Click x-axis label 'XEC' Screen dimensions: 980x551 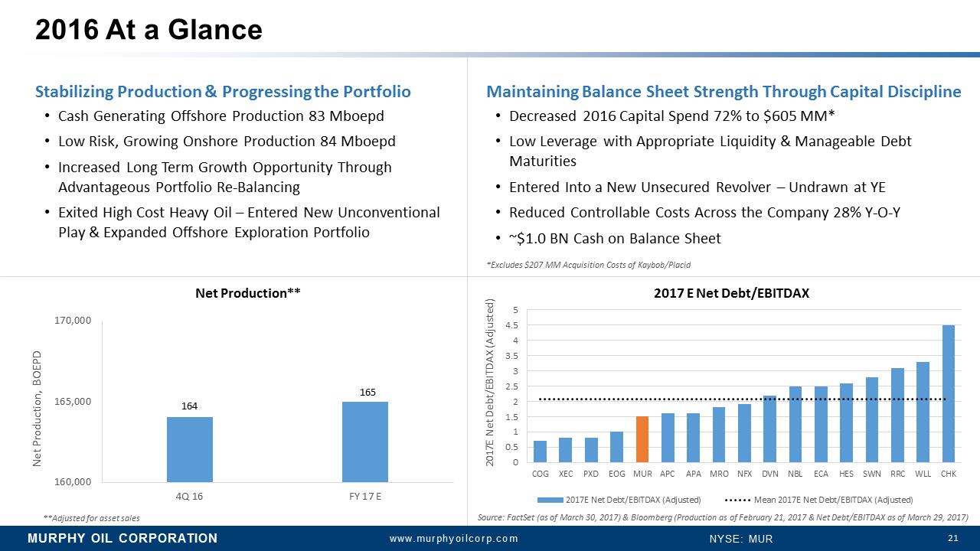tap(566, 474)
